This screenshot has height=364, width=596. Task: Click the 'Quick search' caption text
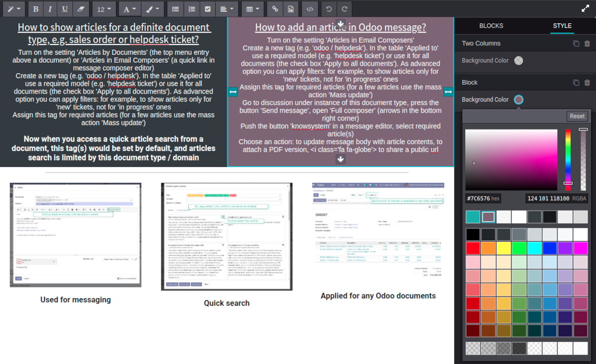tap(227, 303)
